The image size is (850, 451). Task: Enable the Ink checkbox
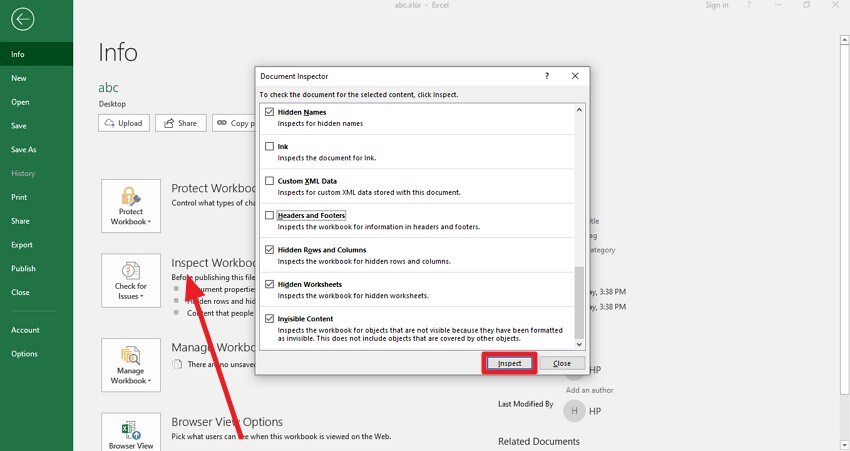point(269,146)
